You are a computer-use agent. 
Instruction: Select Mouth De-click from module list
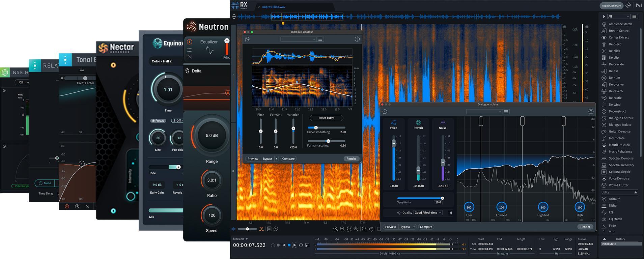[619, 145]
